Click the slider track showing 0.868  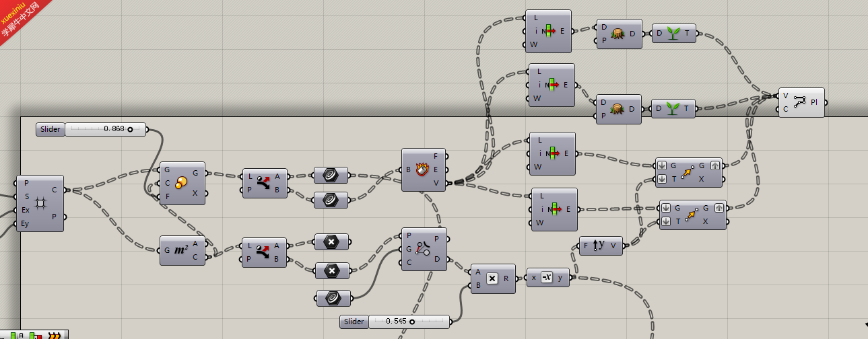[105, 129]
